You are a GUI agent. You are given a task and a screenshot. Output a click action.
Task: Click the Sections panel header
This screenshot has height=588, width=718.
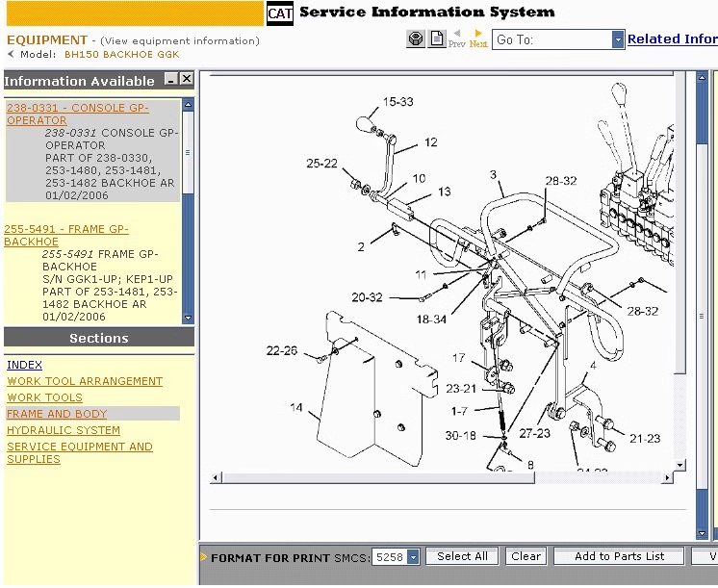coord(99,338)
